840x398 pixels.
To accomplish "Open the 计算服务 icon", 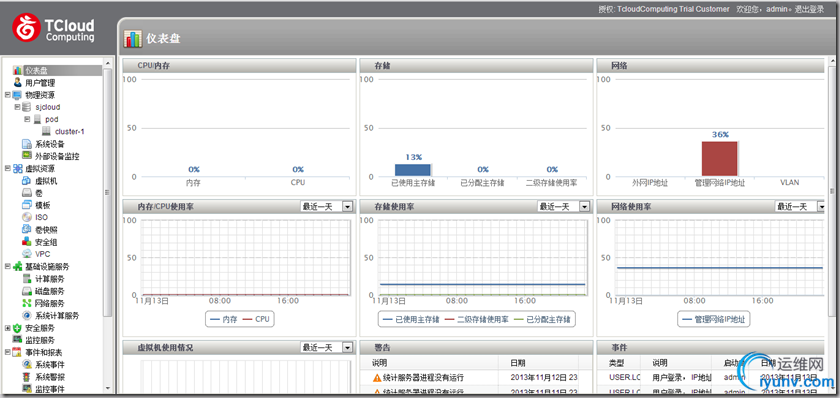I will (x=27, y=279).
